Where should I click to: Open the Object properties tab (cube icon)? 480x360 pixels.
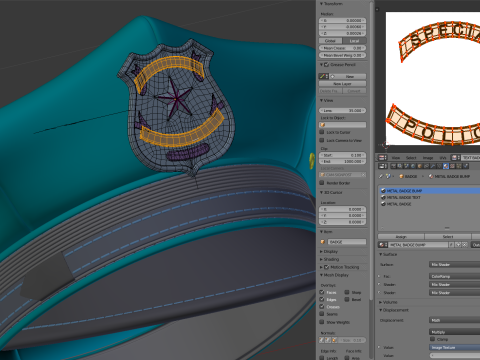420,166
